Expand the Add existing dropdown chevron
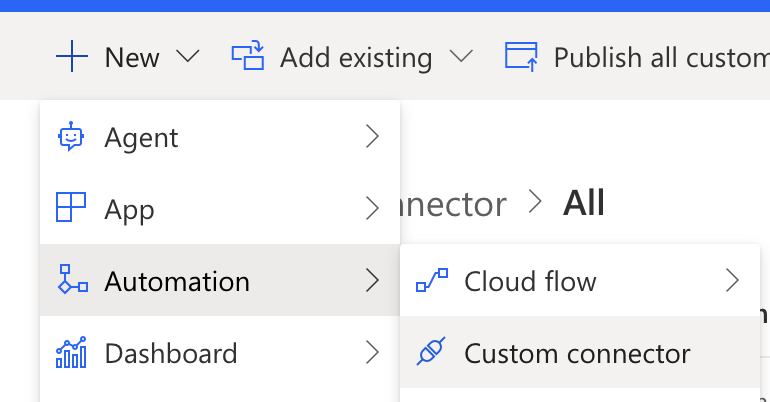 click(461, 56)
